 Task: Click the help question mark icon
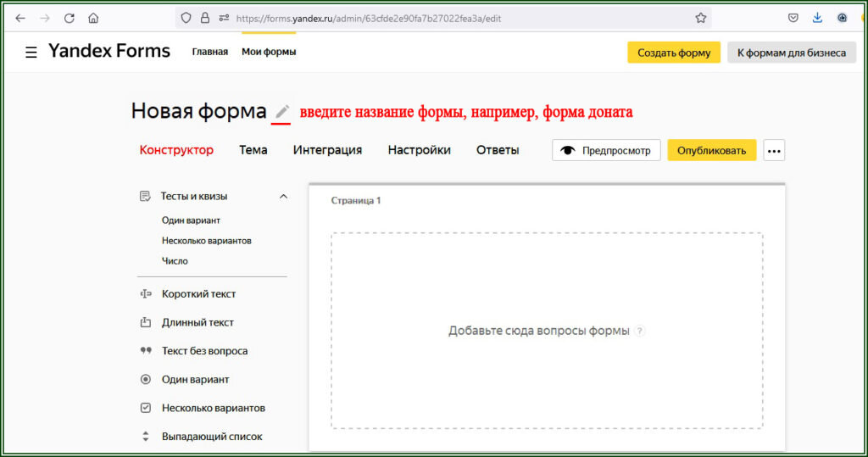tap(640, 331)
